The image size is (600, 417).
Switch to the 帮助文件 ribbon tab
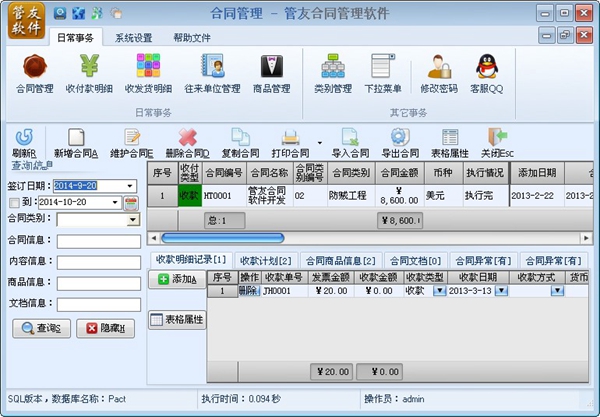click(x=192, y=37)
